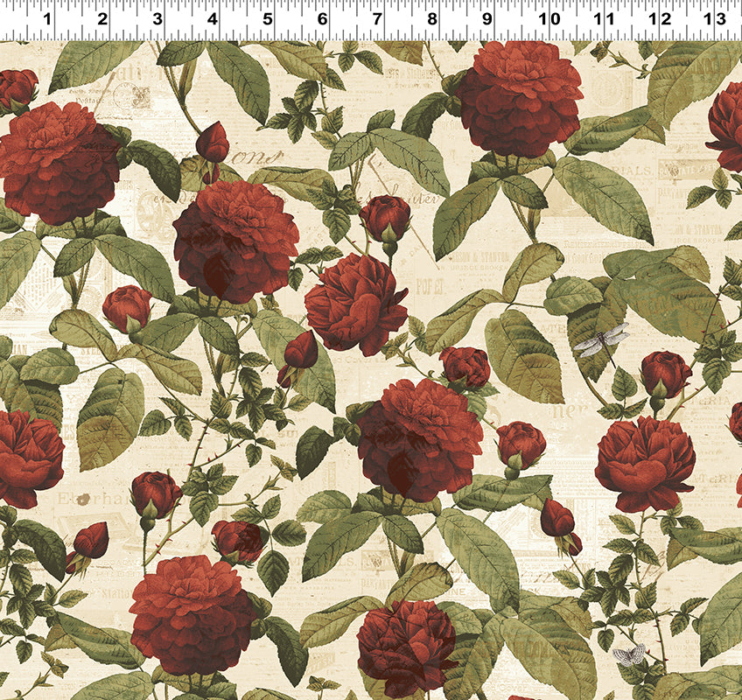
Task: Click the large rose below ruler mark 9
Action: coord(519,98)
